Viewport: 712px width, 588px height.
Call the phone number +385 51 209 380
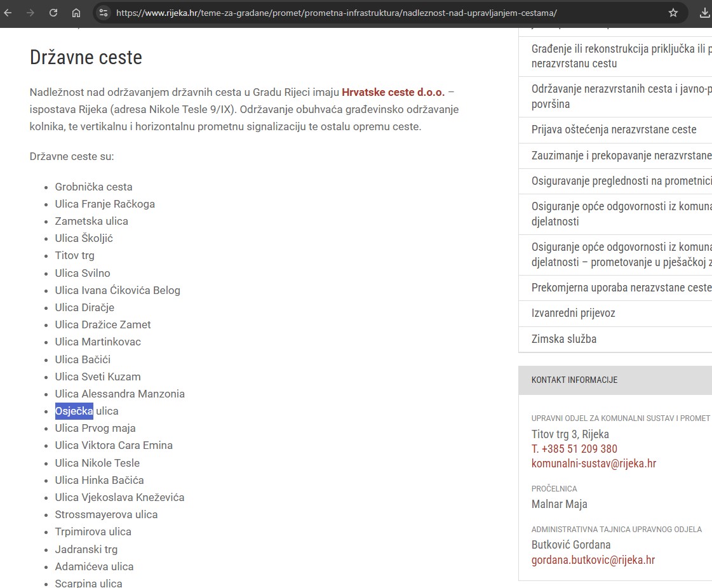[574, 449]
